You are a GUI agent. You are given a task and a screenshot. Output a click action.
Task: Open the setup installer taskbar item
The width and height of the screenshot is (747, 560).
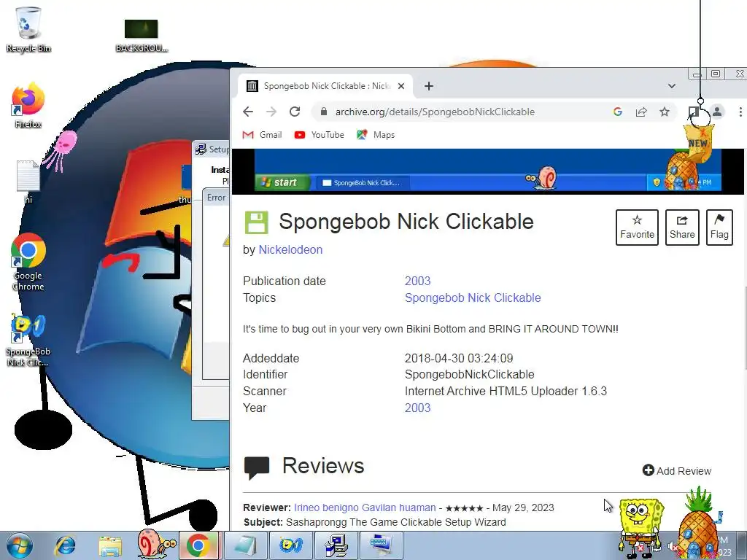tap(336, 545)
